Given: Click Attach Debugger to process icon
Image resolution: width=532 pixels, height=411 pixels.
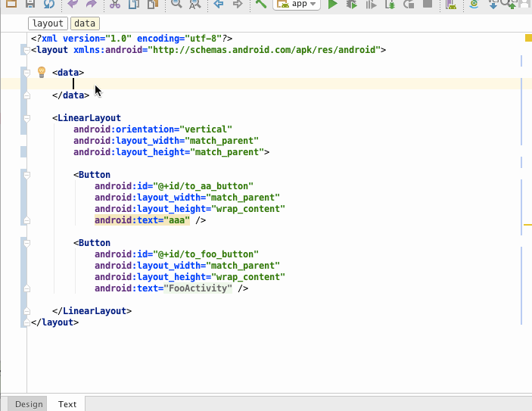Looking at the screenshot, I should click(390, 4).
